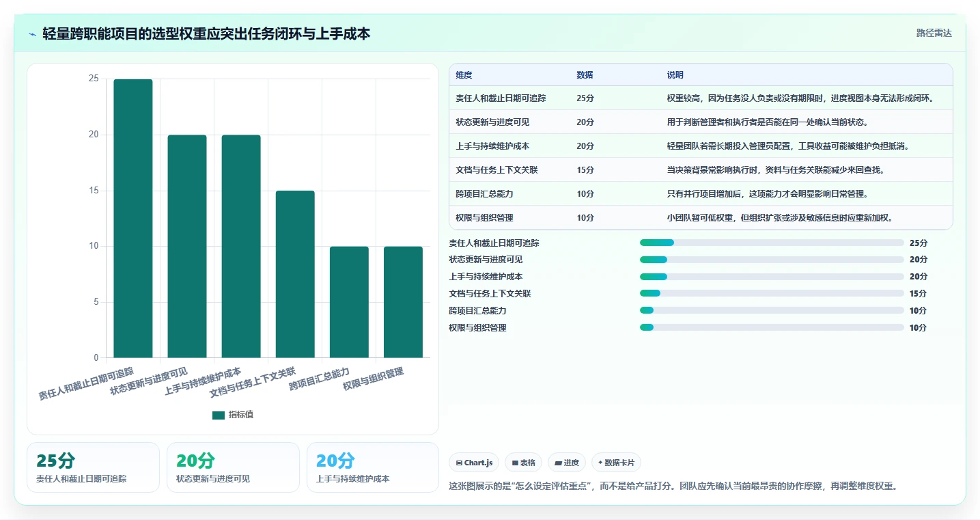Click the 25分 cell in the table

[x=585, y=98]
